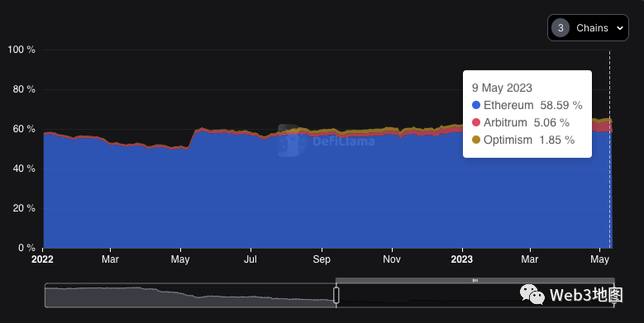Image resolution: width=644 pixels, height=323 pixels.
Task: Click the blue Ethereum legend dot
Action: pyautogui.click(x=476, y=105)
